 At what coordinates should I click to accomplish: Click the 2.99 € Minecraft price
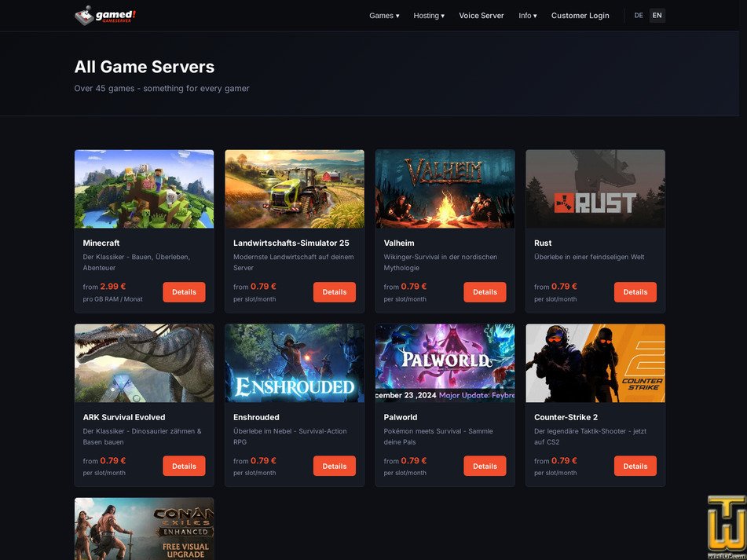click(113, 286)
